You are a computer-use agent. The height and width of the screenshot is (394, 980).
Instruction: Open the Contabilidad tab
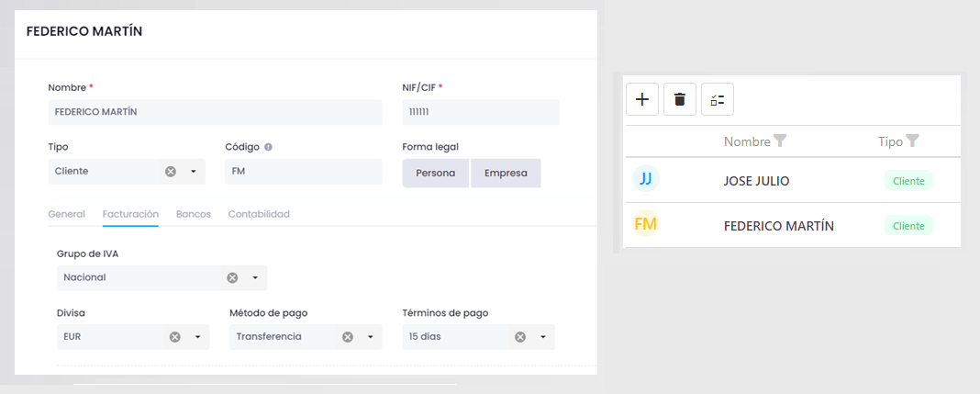(259, 214)
